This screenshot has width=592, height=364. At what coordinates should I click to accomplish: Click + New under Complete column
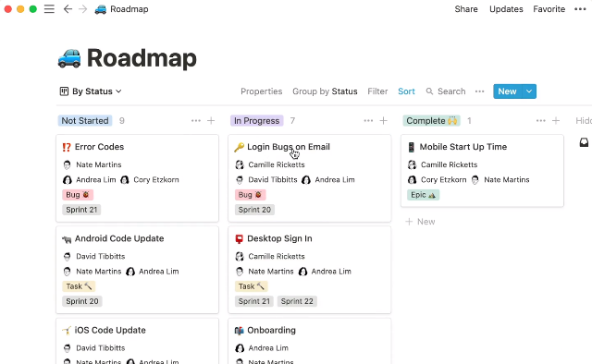coord(420,222)
